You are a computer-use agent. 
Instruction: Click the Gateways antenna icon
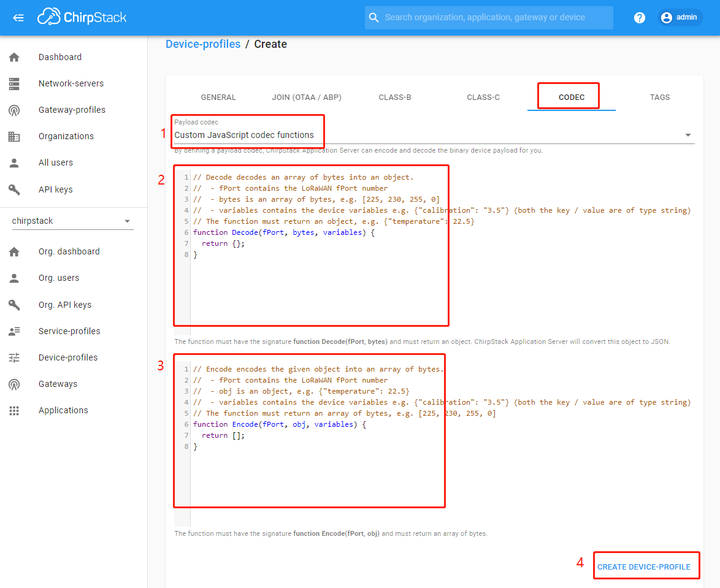coord(14,384)
